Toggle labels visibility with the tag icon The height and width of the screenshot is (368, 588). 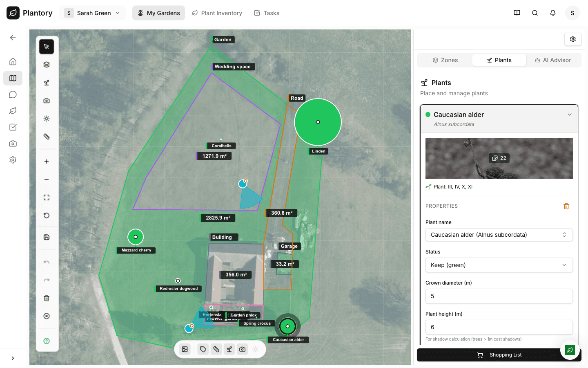point(203,349)
